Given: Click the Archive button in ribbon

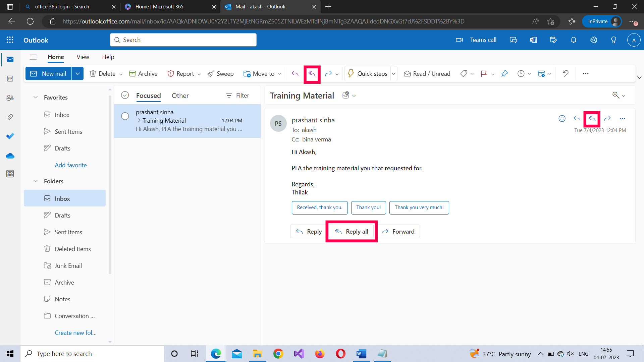Looking at the screenshot, I should (x=143, y=74).
